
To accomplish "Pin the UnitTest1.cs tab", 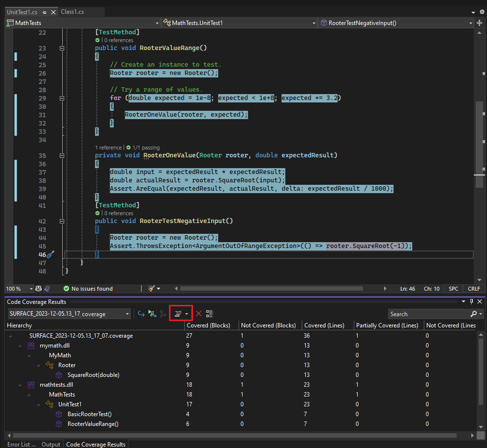I will (x=44, y=12).
